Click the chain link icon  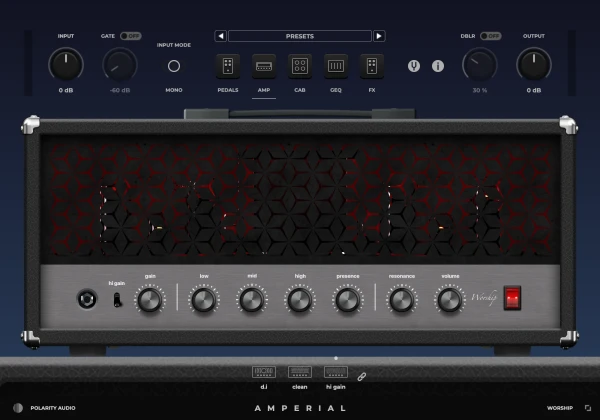[x=362, y=377]
